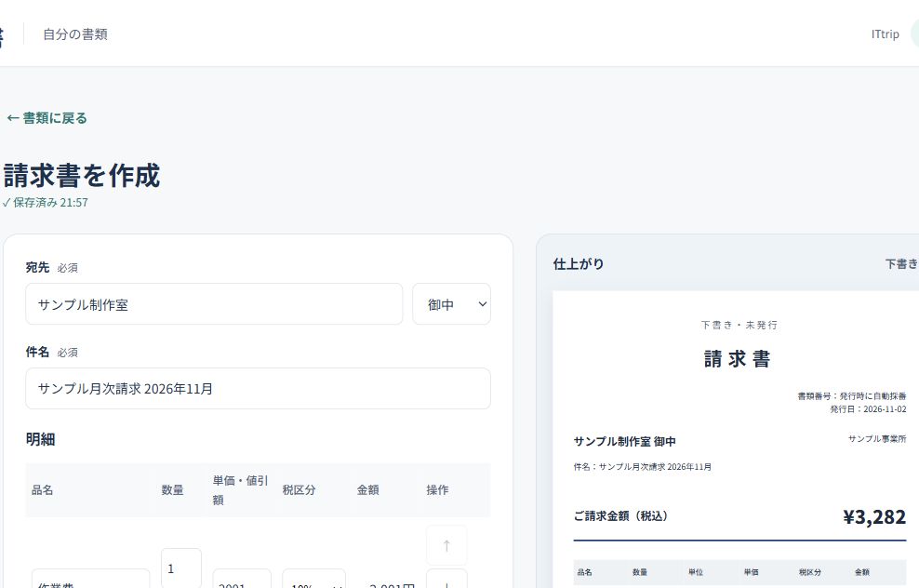
Task: Click the ITtrip account name
Action: coord(885,34)
